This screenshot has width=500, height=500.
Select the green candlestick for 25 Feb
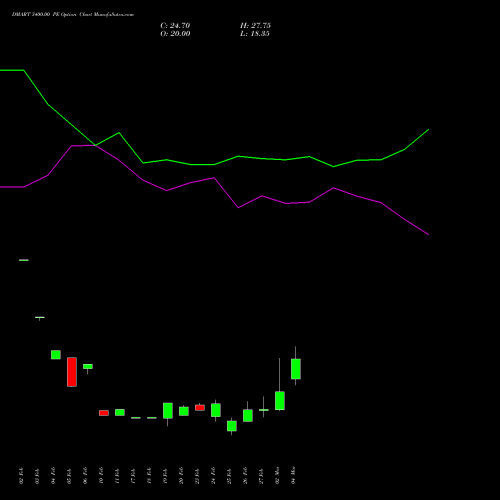pos(232,426)
